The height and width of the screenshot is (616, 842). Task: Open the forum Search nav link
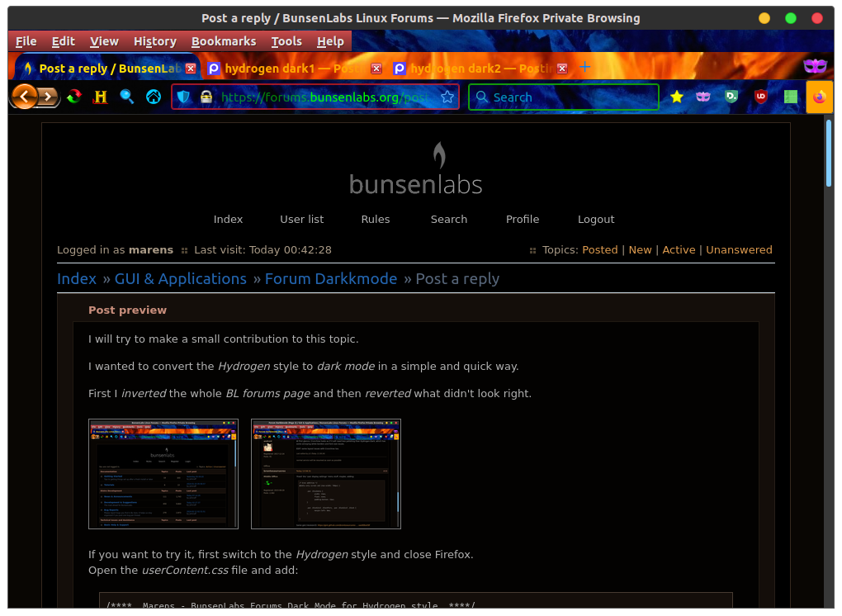[x=449, y=219]
